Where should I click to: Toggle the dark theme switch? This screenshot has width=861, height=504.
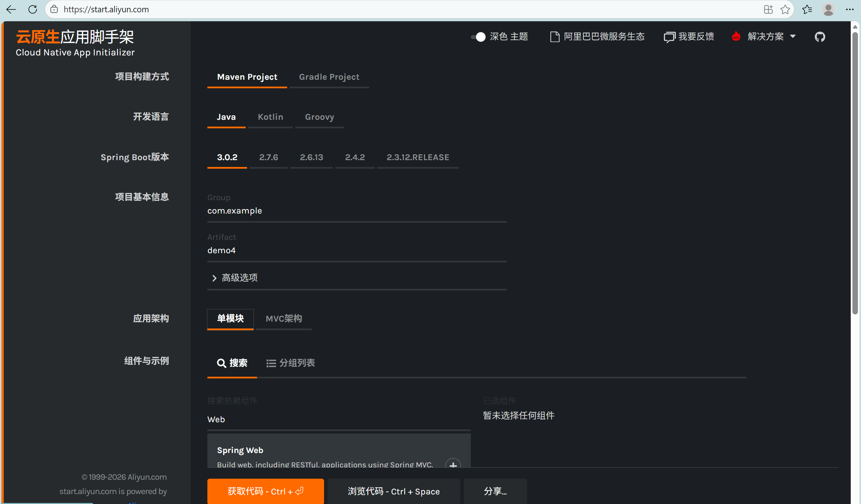[x=478, y=37]
